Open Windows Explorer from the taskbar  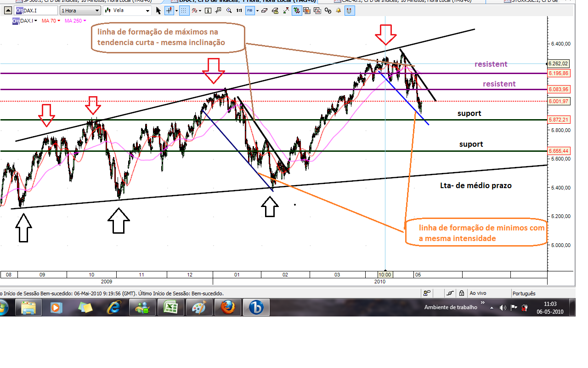point(28,307)
